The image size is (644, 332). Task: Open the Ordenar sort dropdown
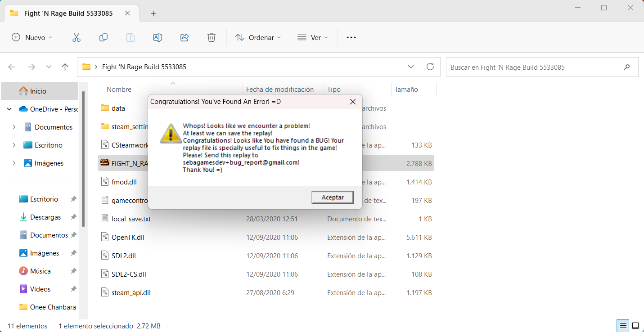point(258,38)
